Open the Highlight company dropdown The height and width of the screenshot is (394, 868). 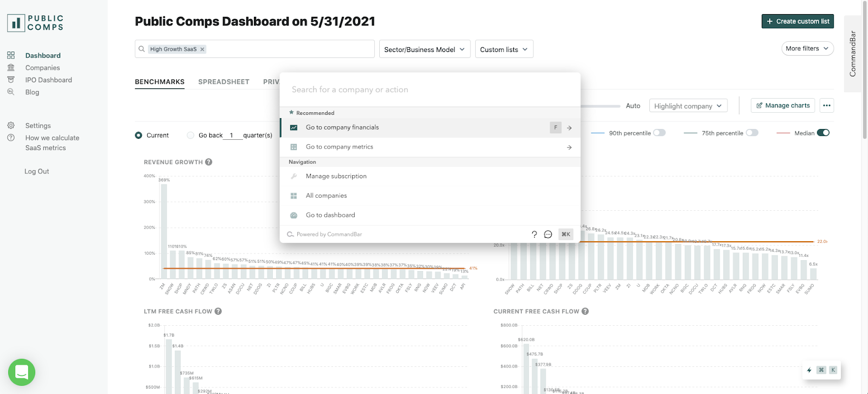pos(688,106)
